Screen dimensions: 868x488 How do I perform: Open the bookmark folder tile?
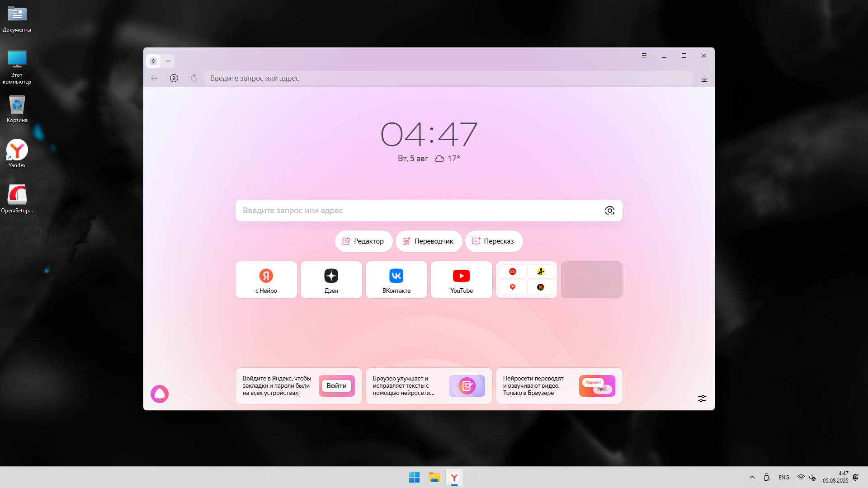click(527, 280)
